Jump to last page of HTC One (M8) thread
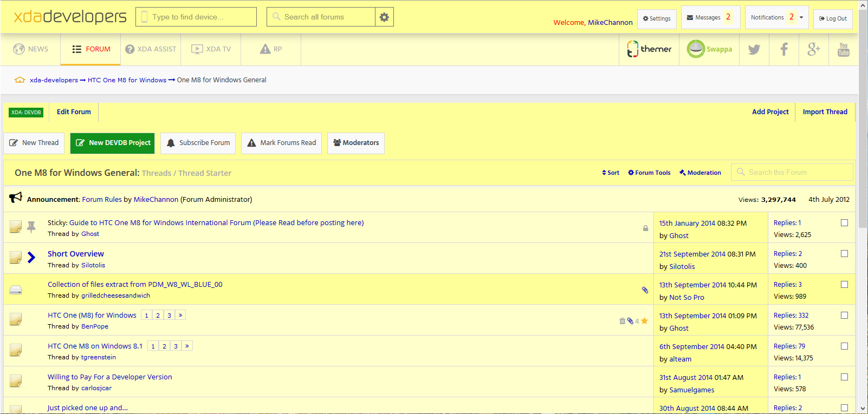The image size is (868, 414). coord(180,315)
